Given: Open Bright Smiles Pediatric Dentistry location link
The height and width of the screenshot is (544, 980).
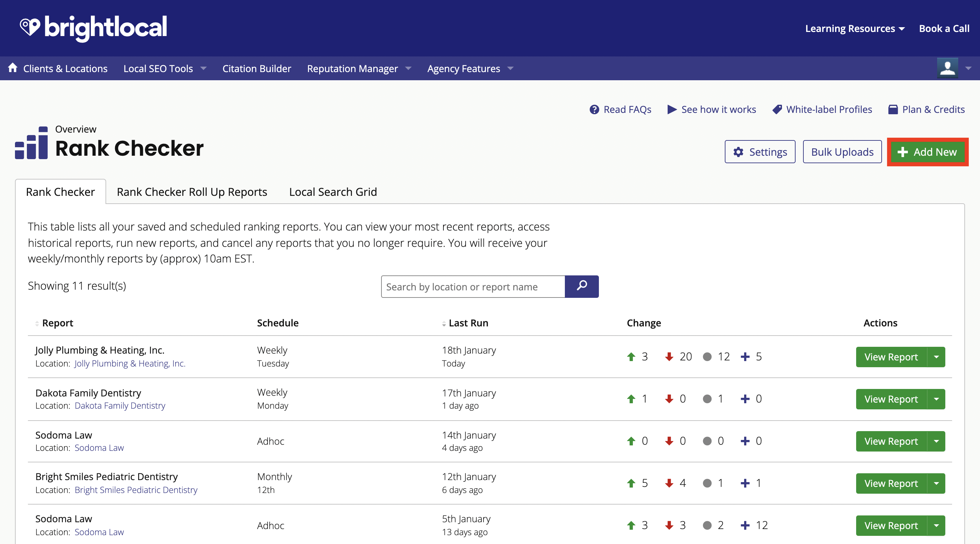Looking at the screenshot, I should point(136,490).
